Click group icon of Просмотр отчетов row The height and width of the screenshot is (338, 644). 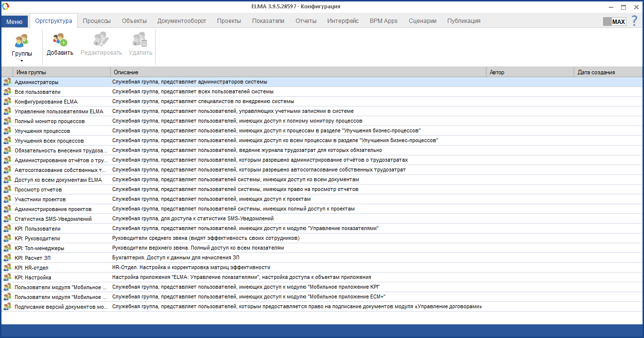[7, 190]
